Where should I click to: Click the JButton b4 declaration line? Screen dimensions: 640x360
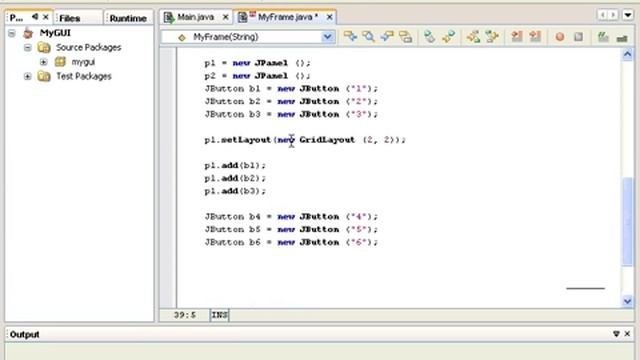pos(291,216)
